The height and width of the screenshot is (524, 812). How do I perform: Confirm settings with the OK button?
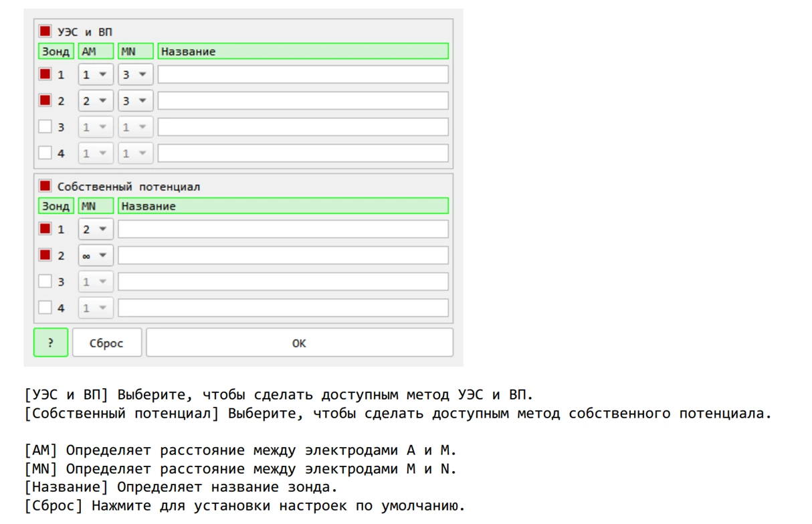299,343
